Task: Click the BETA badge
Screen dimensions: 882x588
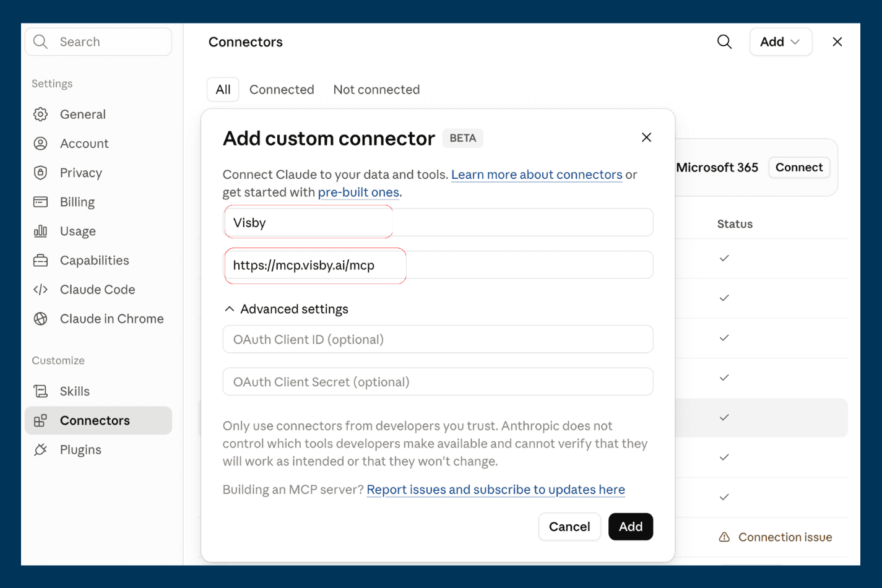Action: [463, 138]
